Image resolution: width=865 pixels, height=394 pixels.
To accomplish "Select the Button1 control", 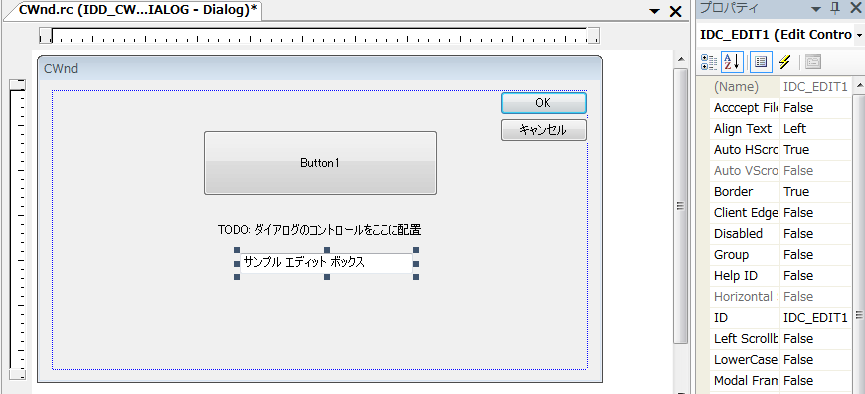I will tap(320, 163).
